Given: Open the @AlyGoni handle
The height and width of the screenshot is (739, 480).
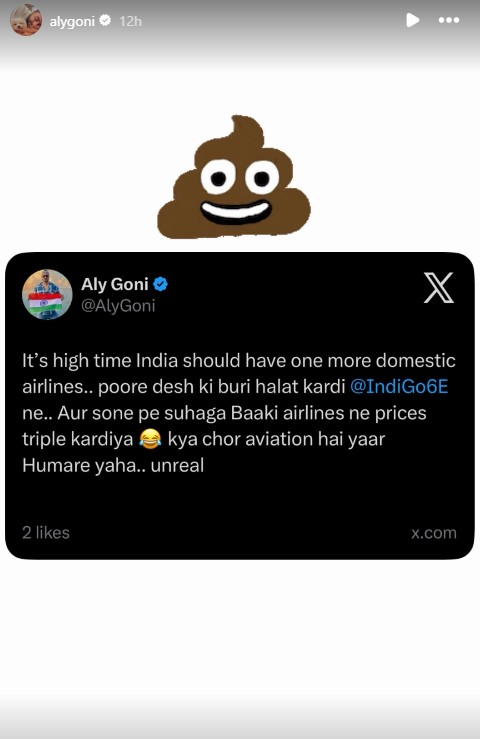Looking at the screenshot, I should (118, 306).
